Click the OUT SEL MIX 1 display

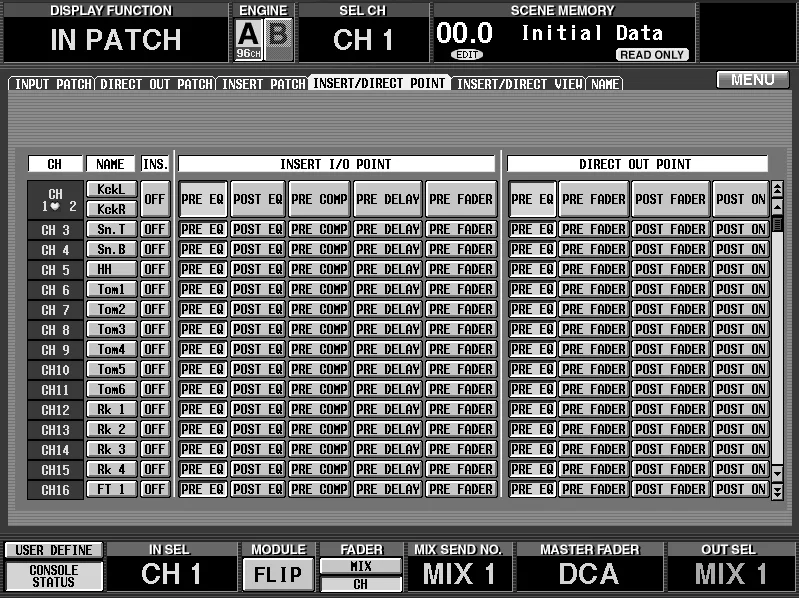[x=730, y=574]
